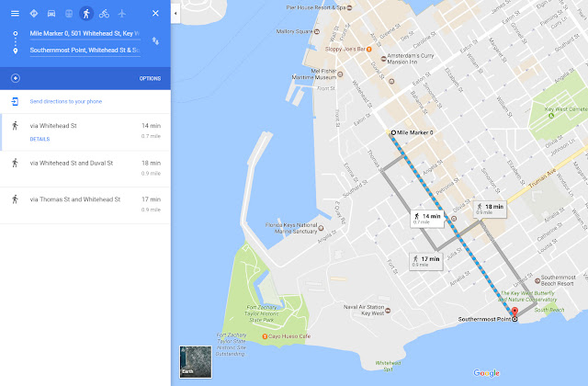Select route via Whitehead St and Duval St

(x=85, y=169)
